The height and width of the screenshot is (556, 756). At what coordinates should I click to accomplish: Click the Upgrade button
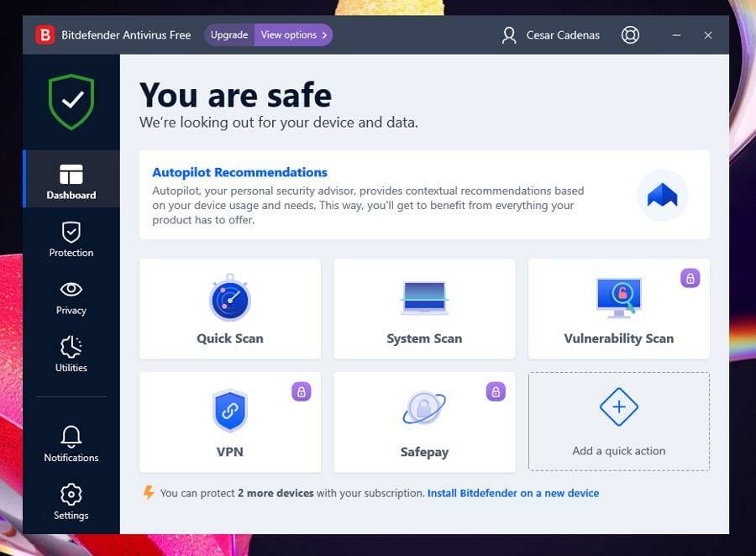point(229,34)
